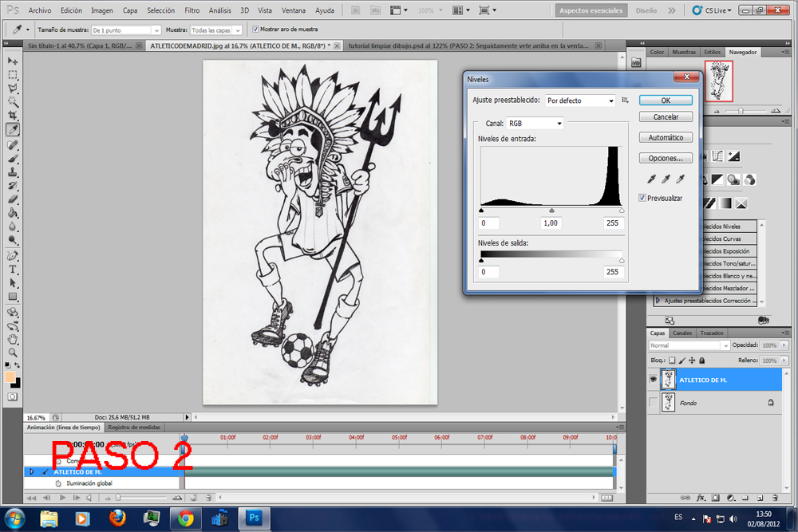Select the Clone Stamp tool

point(13,172)
